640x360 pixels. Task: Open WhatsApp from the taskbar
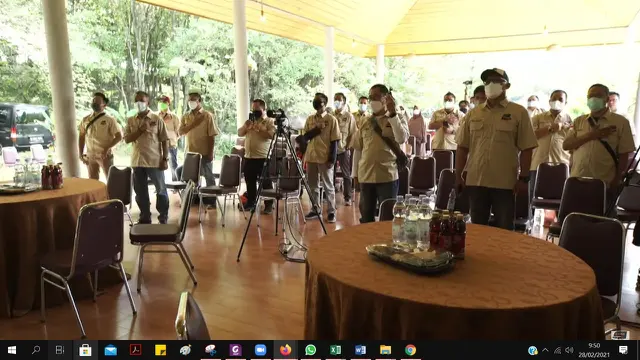[311, 350]
